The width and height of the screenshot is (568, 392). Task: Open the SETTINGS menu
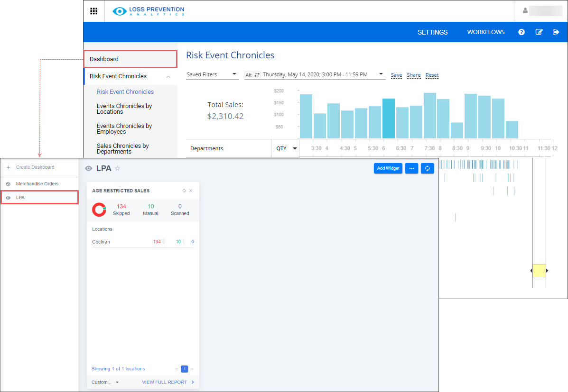coord(432,32)
